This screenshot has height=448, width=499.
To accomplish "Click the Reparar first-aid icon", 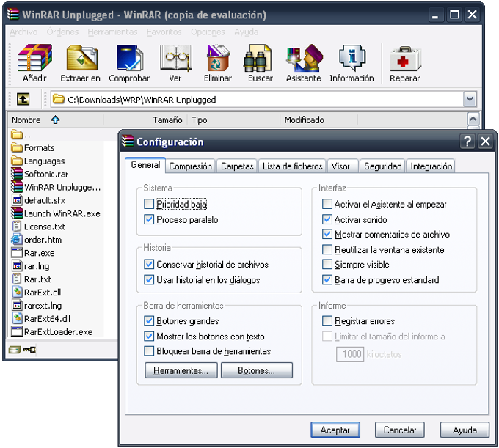I will pos(405,59).
